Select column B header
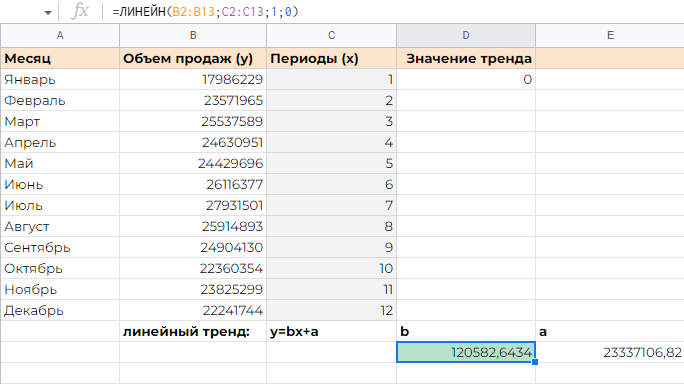 193,35
